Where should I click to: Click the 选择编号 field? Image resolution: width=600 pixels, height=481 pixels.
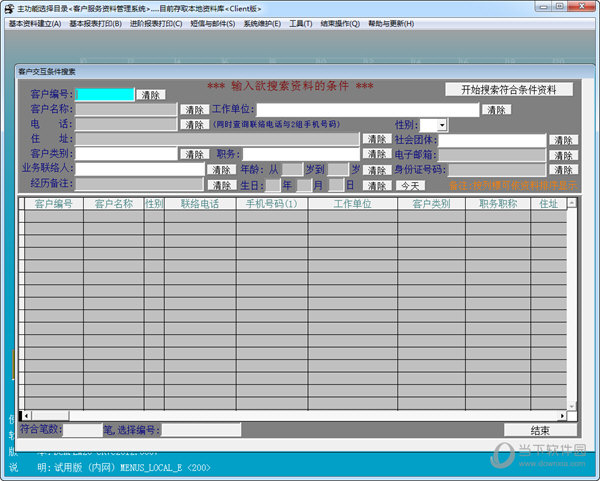click(x=202, y=430)
